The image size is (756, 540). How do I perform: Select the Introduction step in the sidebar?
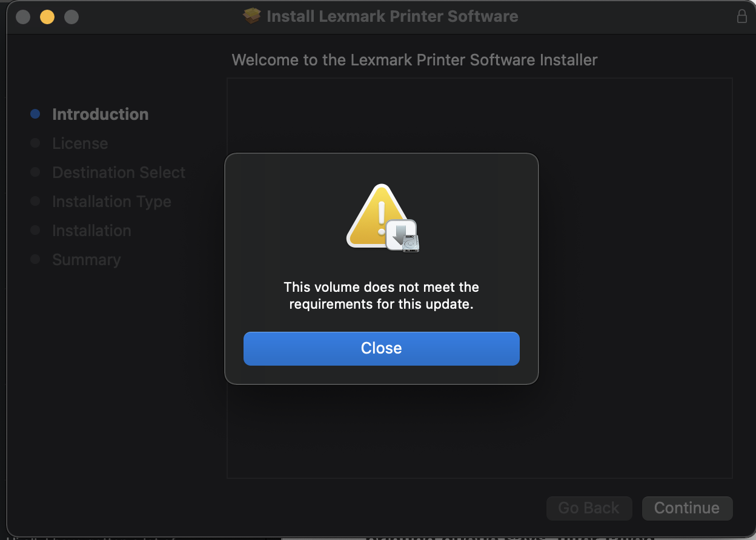point(100,114)
